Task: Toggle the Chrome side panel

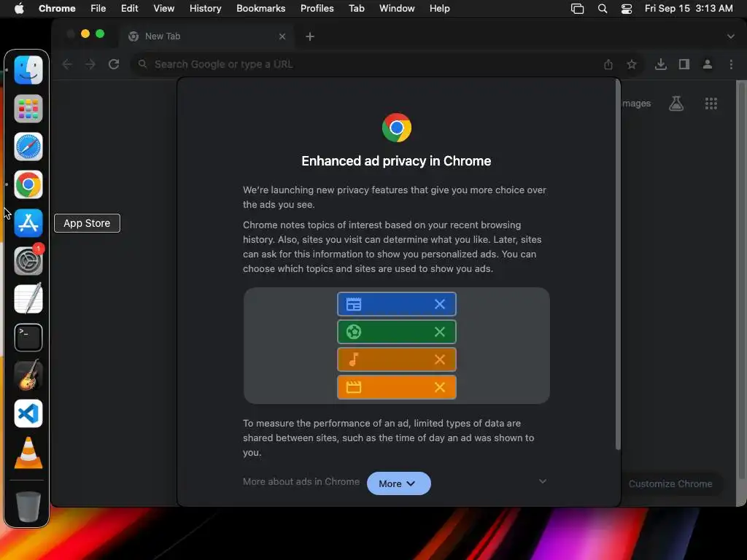Action: (684, 64)
